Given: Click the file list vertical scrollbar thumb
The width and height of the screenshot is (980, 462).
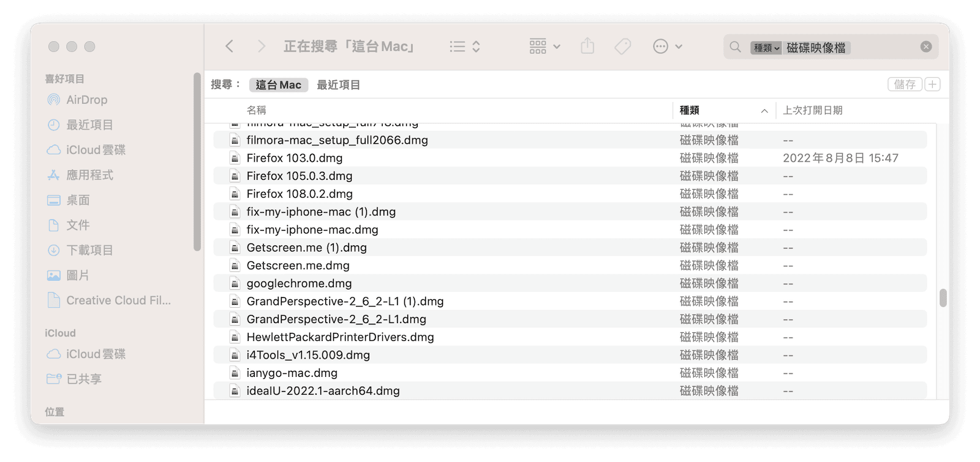Looking at the screenshot, I should pyautogui.click(x=943, y=298).
